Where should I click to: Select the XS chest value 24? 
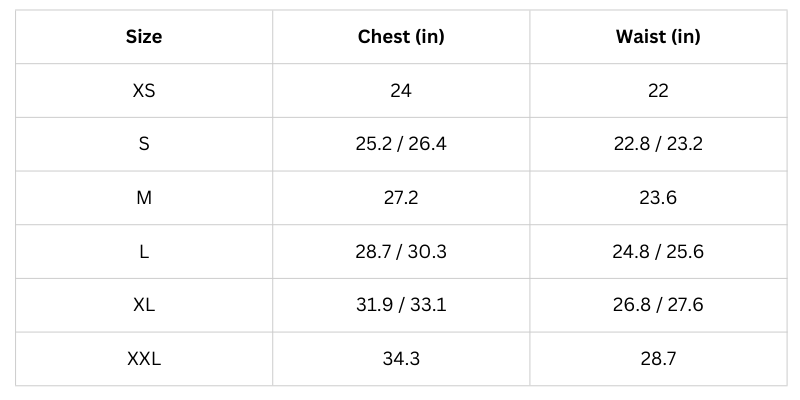pyautogui.click(x=401, y=90)
